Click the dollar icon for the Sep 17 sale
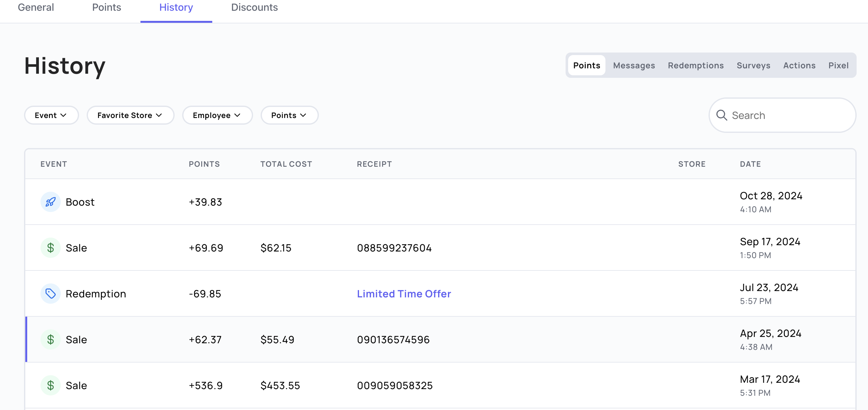Image resolution: width=868 pixels, height=410 pixels. coord(51,248)
